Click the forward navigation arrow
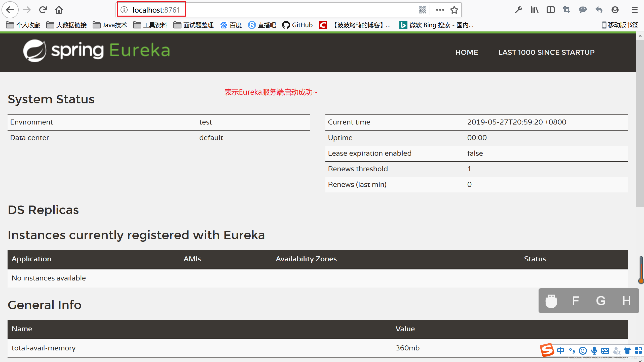This screenshot has height=362, width=644. (27, 10)
